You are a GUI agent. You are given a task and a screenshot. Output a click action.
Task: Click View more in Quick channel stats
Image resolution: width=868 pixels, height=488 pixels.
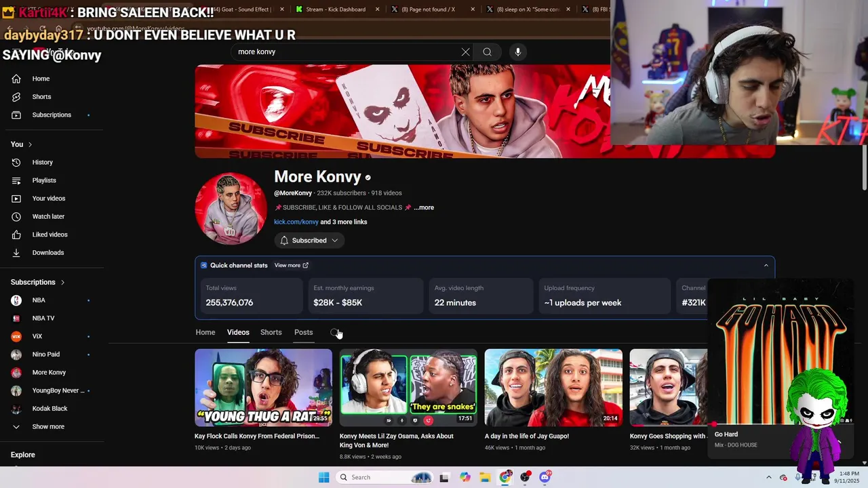[x=291, y=266]
